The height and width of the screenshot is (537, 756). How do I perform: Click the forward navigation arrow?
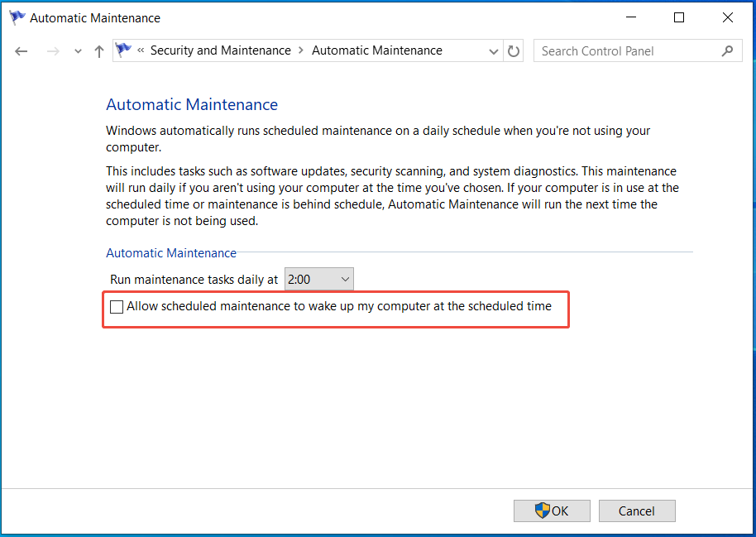pos(53,50)
